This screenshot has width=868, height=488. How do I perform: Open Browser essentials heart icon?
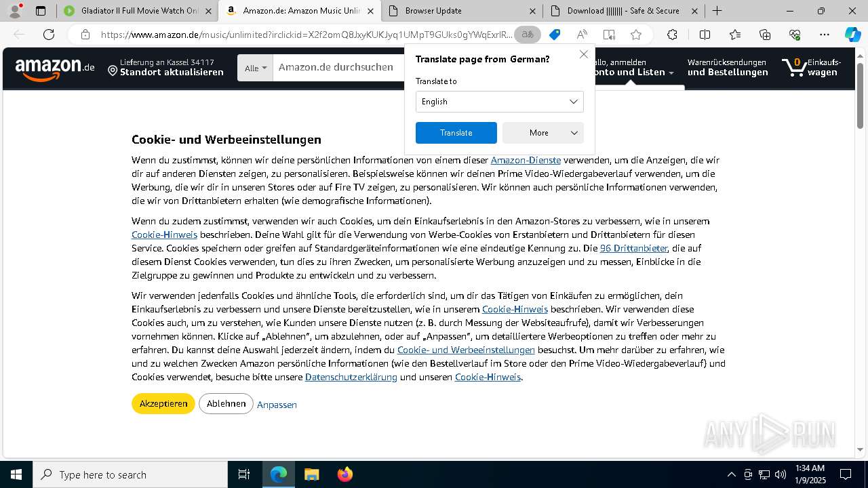click(795, 35)
